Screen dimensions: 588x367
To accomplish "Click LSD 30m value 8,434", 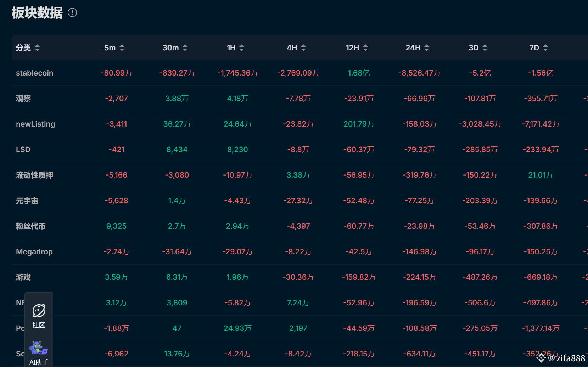I will (x=177, y=150).
